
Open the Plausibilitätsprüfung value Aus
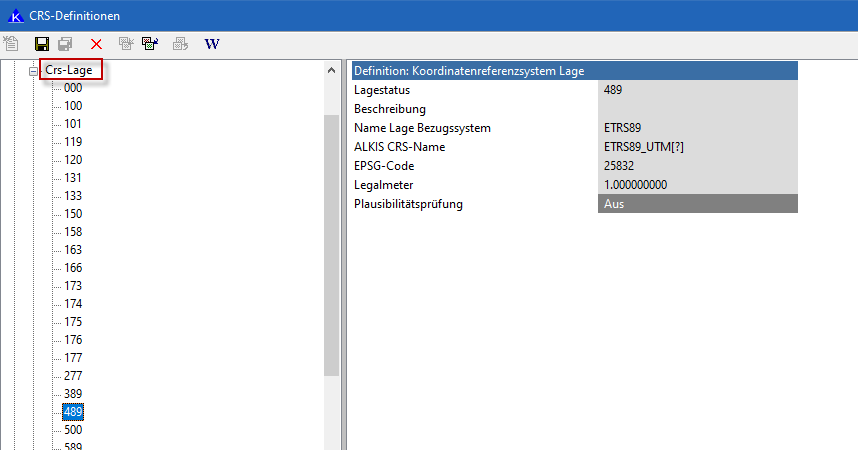(697, 204)
